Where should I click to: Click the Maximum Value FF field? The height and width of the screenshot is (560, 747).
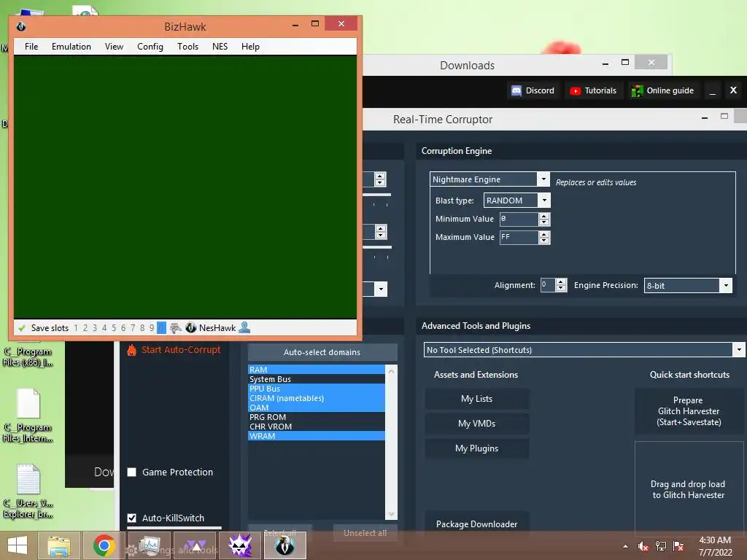pyautogui.click(x=519, y=237)
